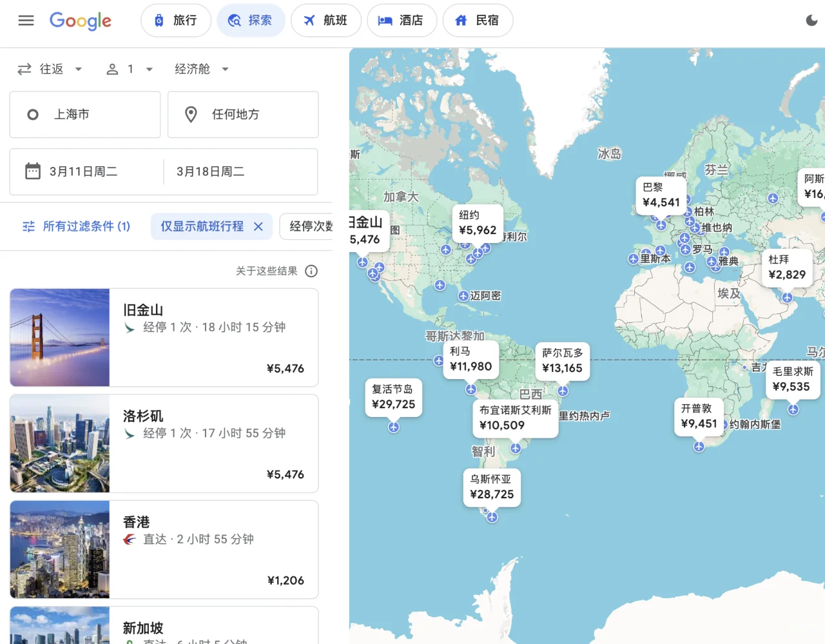The height and width of the screenshot is (644, 825).
Task: Click the 杜拜 ¥2,829 price marker
Action: (787, 268)
